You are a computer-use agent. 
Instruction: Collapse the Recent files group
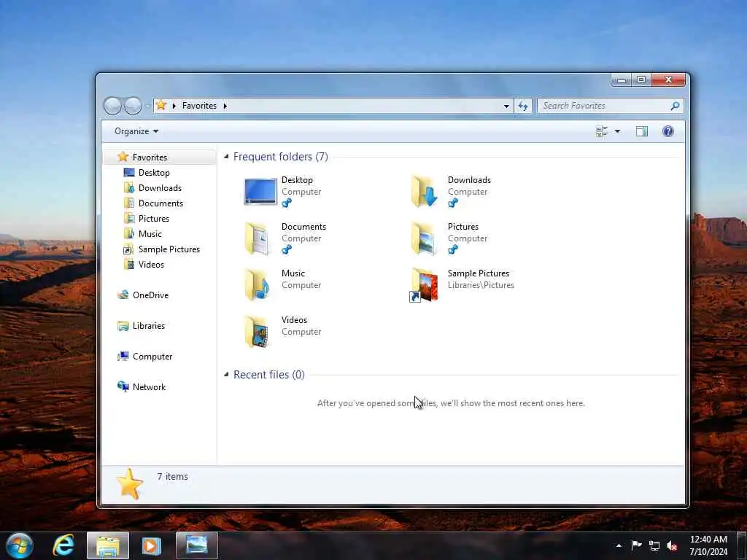[226, 374]
